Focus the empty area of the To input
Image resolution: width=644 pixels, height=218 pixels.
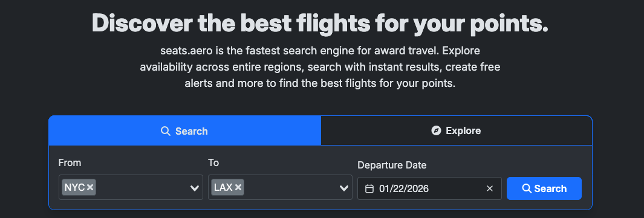[291, 187]
